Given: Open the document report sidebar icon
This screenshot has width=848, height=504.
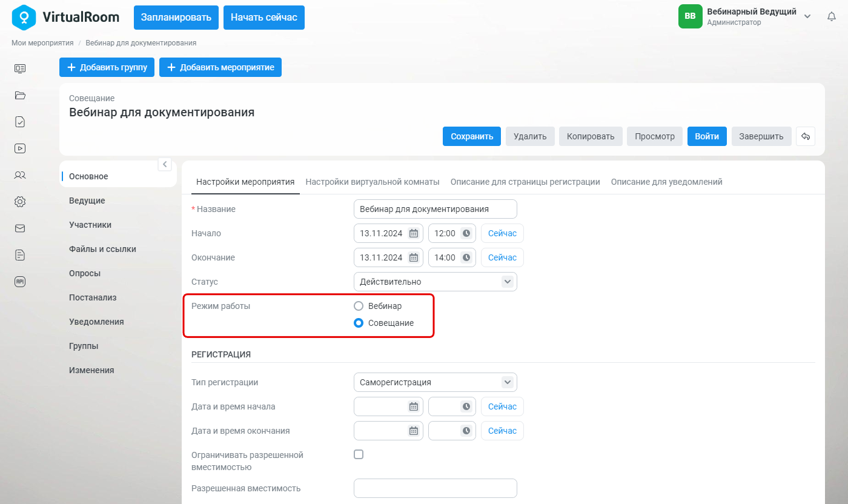Looking at the screenshot, I should pyautogui.click(x=20, y=255).
